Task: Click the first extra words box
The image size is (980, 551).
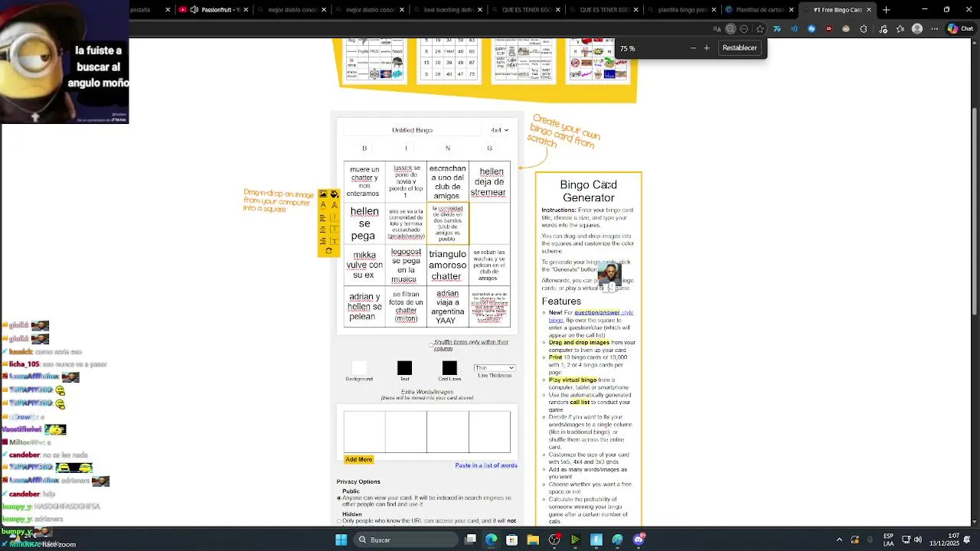Action: 364,432
